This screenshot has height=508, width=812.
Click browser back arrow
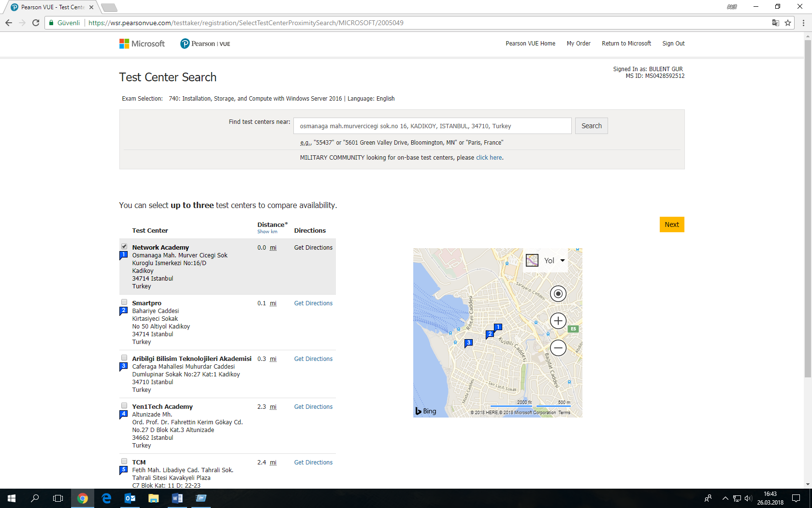click(x=9, y=23)
